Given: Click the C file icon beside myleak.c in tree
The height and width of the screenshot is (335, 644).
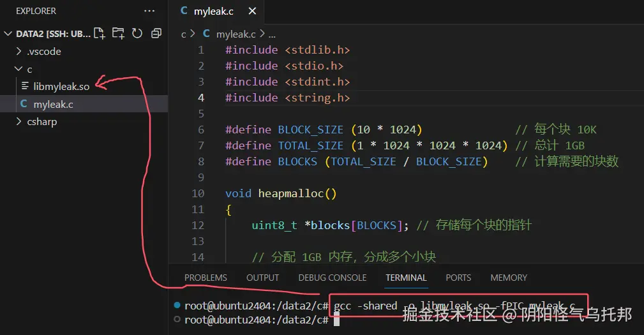Looking at the screenshot, I should [x=24, y=104].
